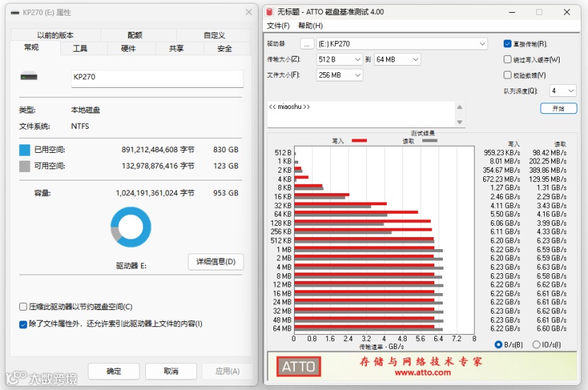Click the 1,024,191,361,024 字节 capacity value
This screenshot has height=390, width=588.
pos(155,193)
